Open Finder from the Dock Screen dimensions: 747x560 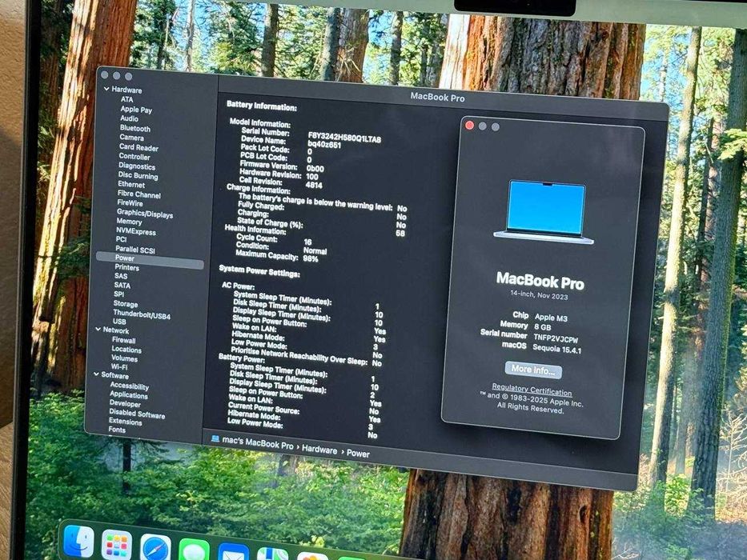78,542
